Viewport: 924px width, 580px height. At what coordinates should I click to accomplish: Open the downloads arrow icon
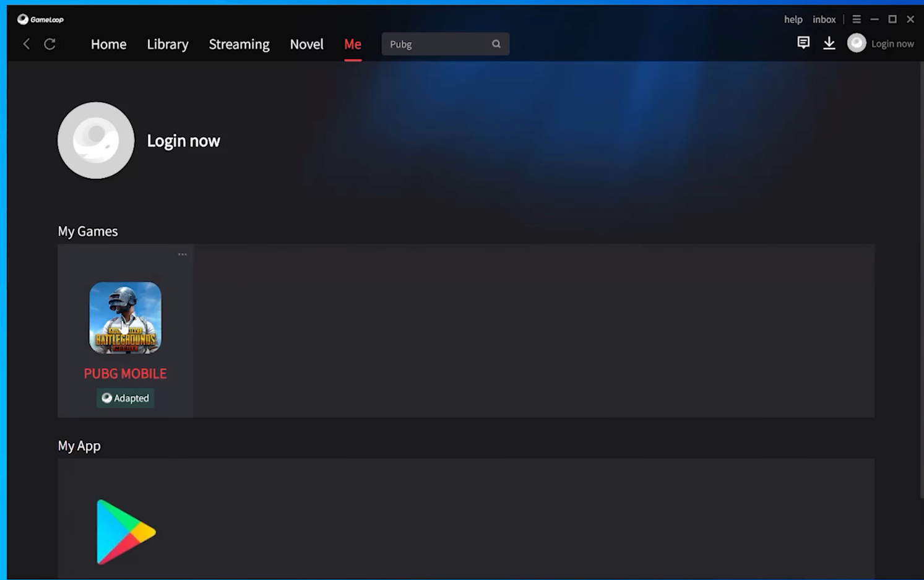[x=829, y=43]
